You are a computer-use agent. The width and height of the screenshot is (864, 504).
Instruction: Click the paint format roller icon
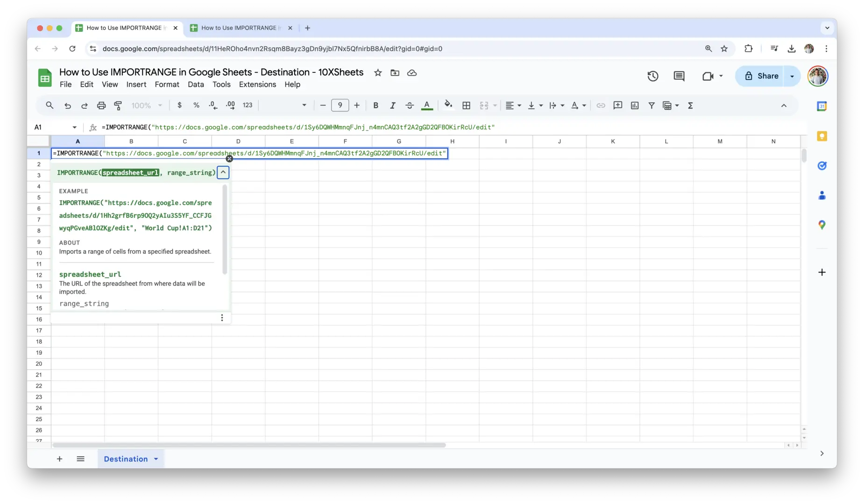click(x=118, y=105)
